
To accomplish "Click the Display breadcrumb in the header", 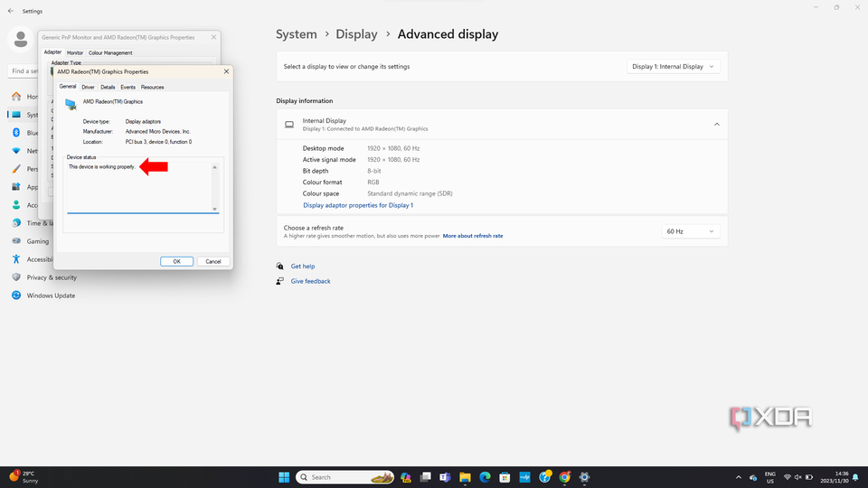I will [356, 34].
